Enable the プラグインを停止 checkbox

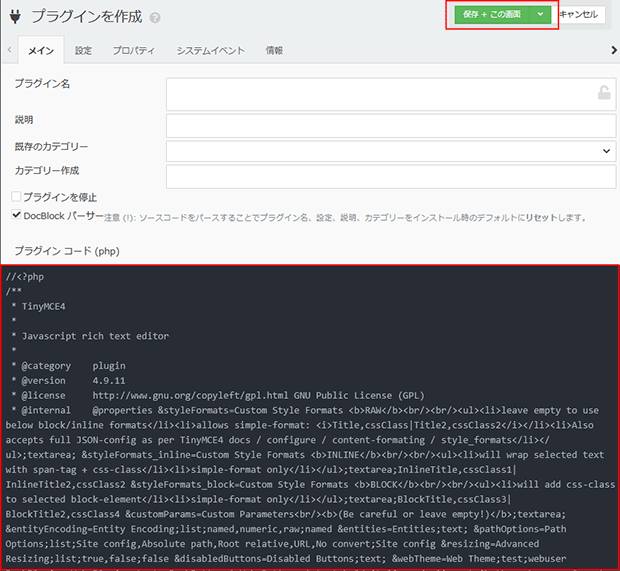coord(16,197)
